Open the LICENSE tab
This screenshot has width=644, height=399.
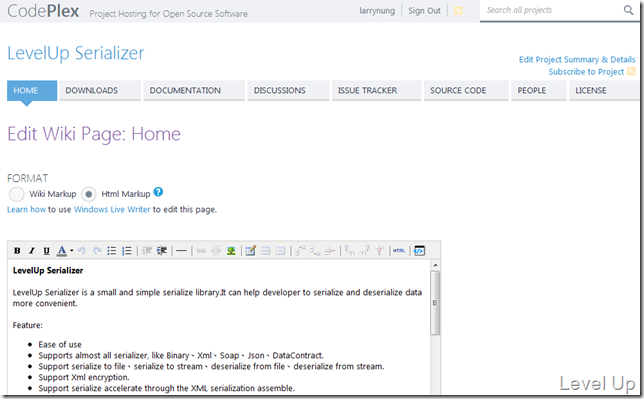[x=604, y=90]
